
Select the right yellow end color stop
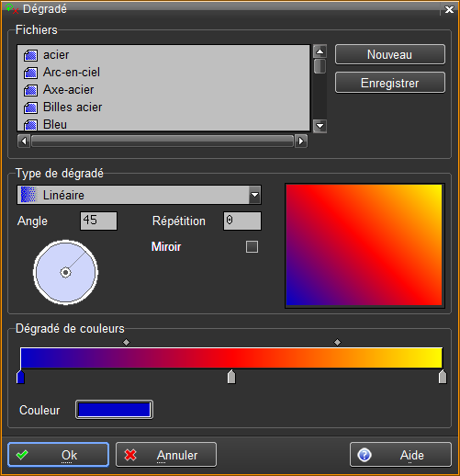click(443, 377)
